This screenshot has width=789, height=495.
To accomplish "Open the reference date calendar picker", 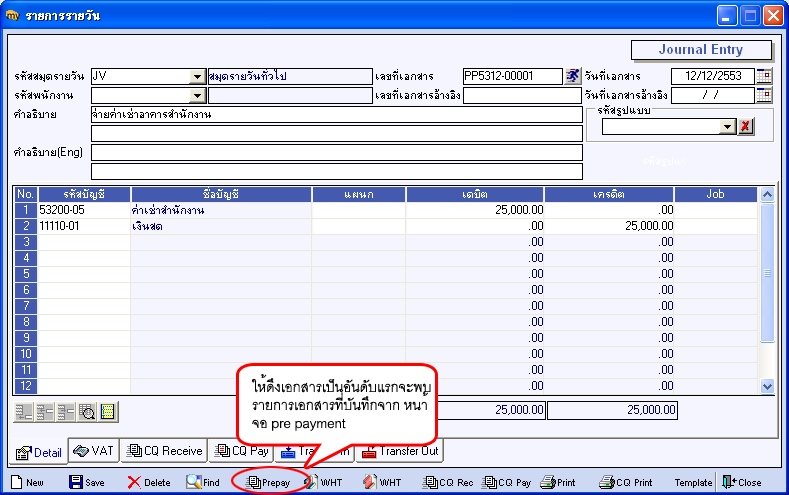I will point(764,95).
